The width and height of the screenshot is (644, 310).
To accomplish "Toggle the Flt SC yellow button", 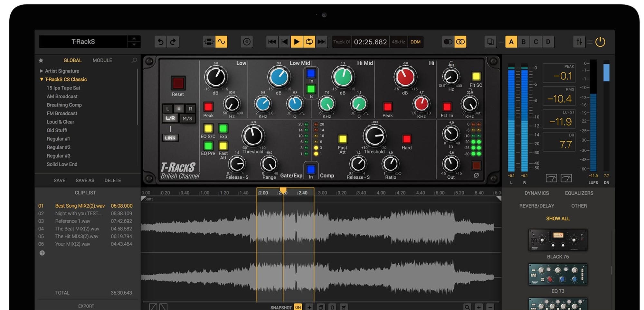I will (x=476, y=76).
